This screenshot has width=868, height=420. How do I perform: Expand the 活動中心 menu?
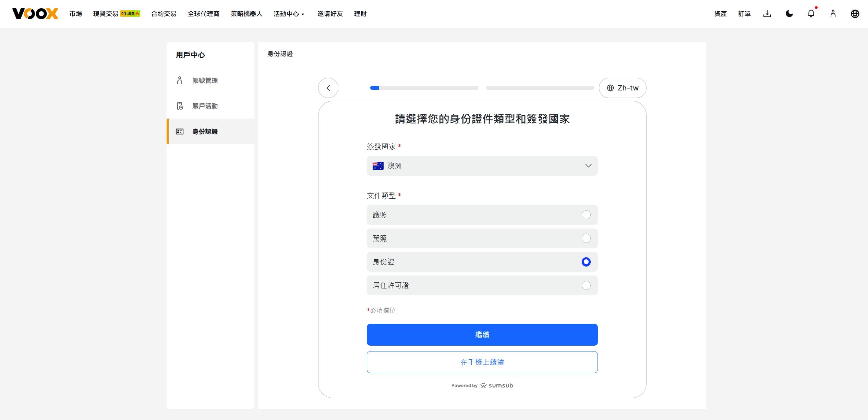[x=289, y=14]
